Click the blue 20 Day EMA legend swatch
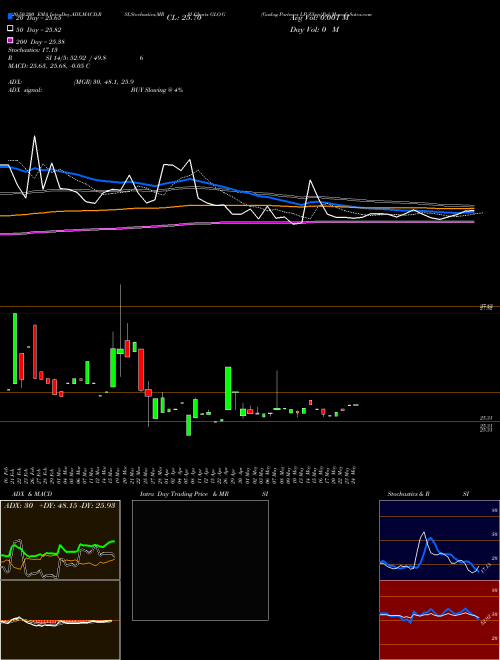 (x=10, y=17)
